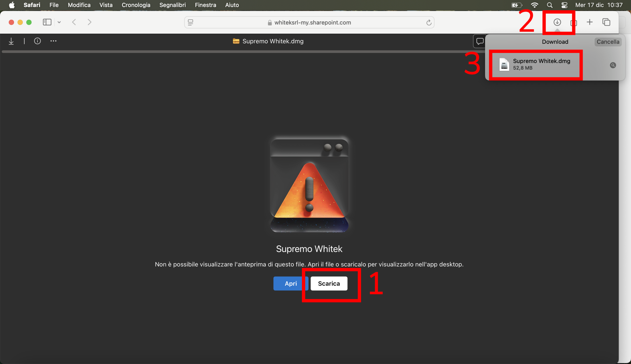Click the page settings reader icon in address bar
Viewport: 631px width, 364px height.
point(191,22)
